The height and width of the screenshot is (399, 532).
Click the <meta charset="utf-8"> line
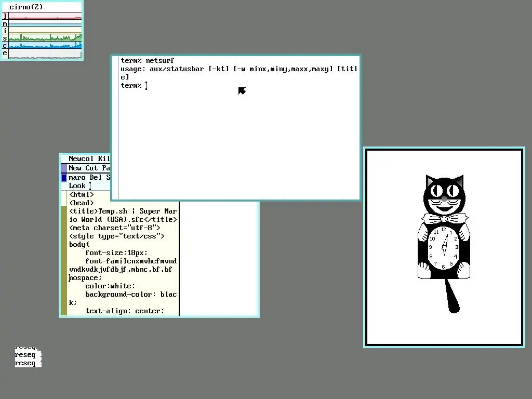(114, 228)
